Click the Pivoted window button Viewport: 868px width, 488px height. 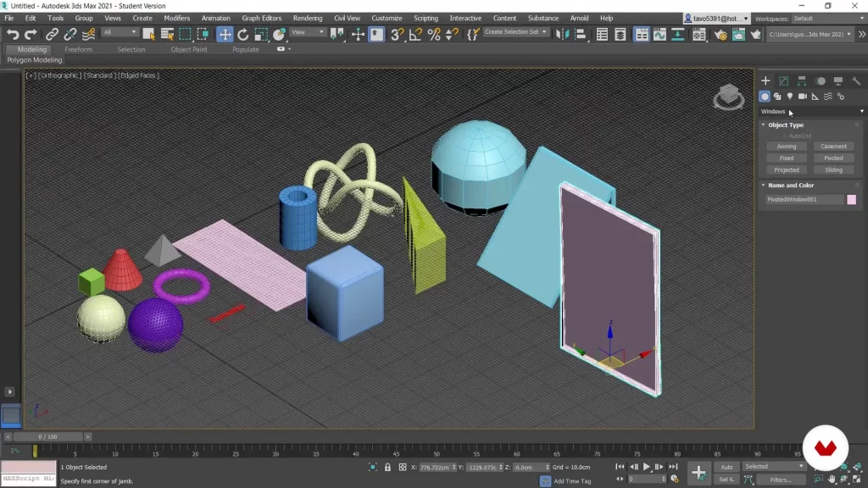click(x=833, y=158)
